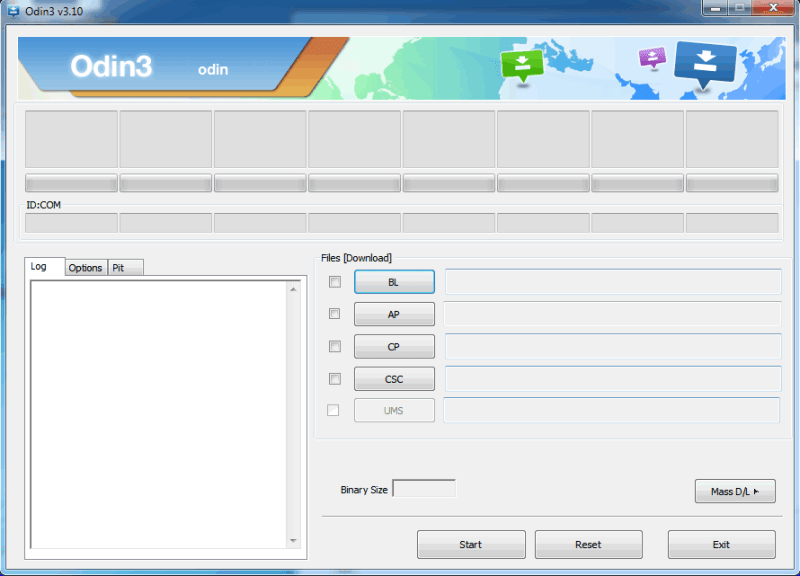Exit the Odin3 application
Image resolution: width=800 pixels, height=576 pixels.
pyautogui.click(x=721, y=544)
